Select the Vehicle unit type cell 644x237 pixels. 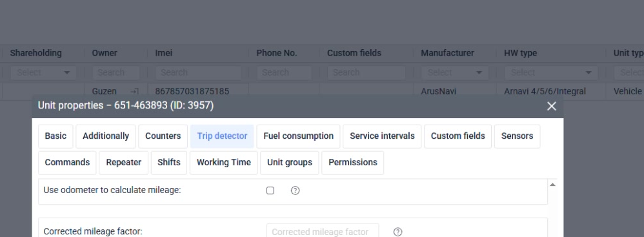coord(628,91)
